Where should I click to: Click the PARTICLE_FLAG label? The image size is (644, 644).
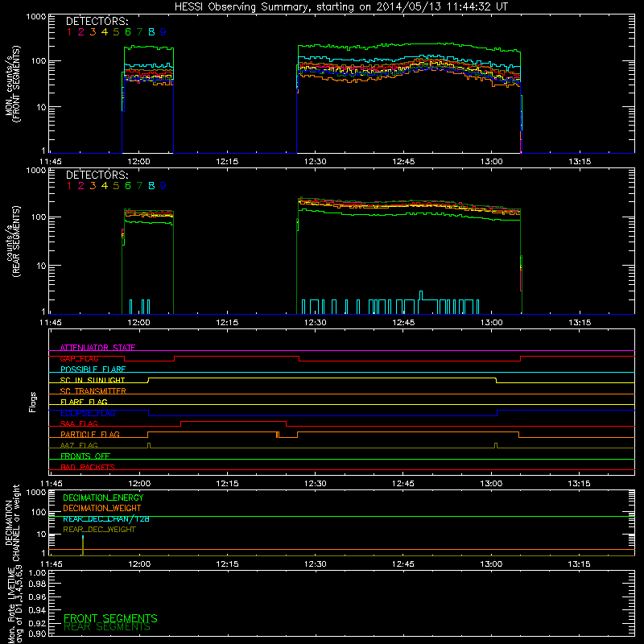coord(90,434)
